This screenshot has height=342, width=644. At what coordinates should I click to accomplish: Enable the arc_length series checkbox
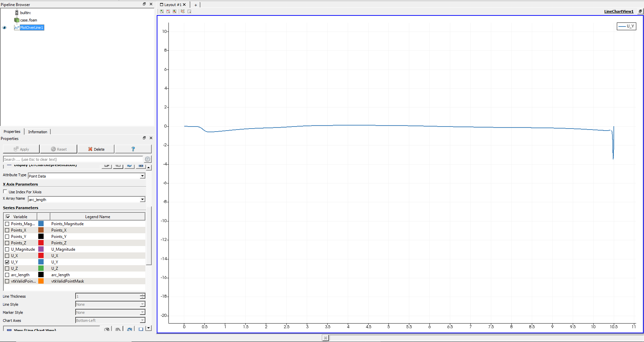tap(7, 275)
